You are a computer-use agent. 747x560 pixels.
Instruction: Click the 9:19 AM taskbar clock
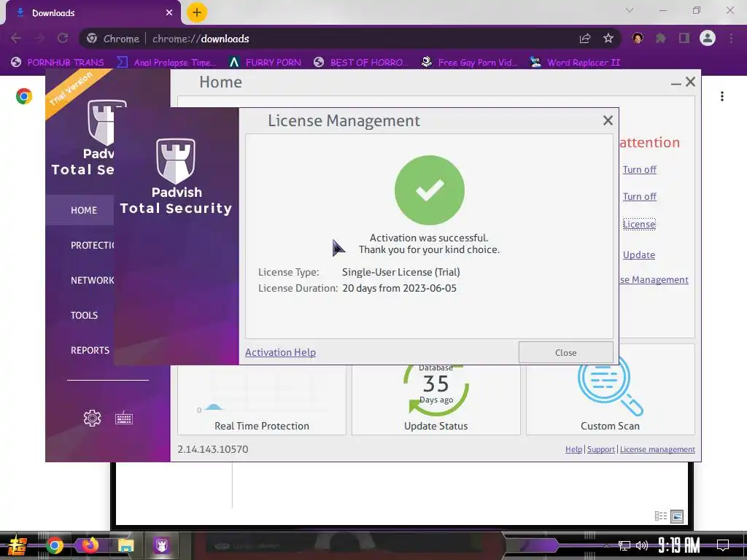679,545
